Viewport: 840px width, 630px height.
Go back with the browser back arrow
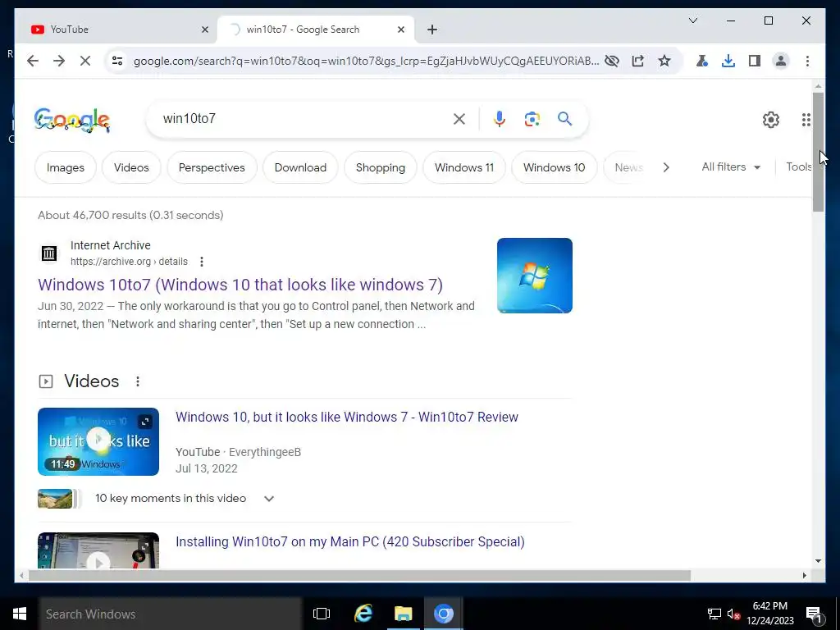tap(33, 61)
